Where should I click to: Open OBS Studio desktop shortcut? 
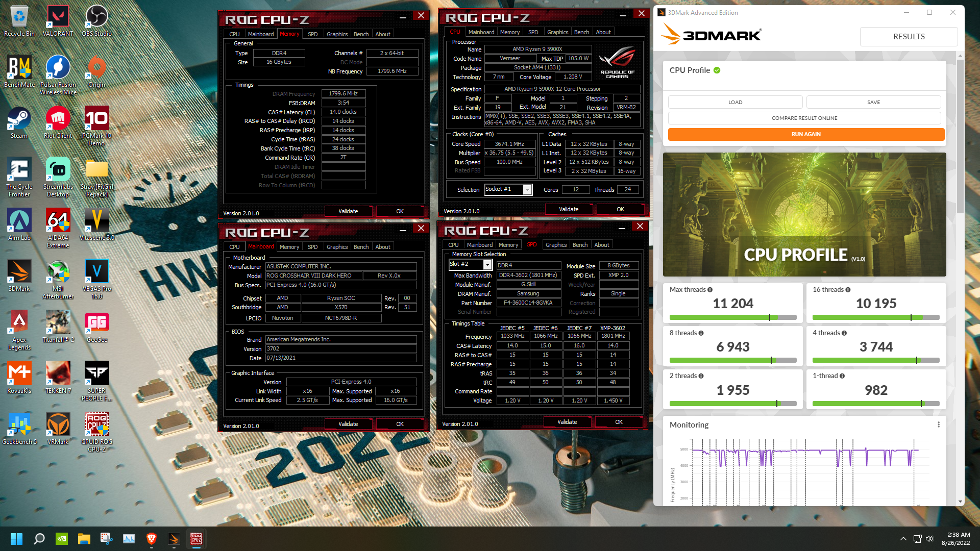click(x=96, y=21)
